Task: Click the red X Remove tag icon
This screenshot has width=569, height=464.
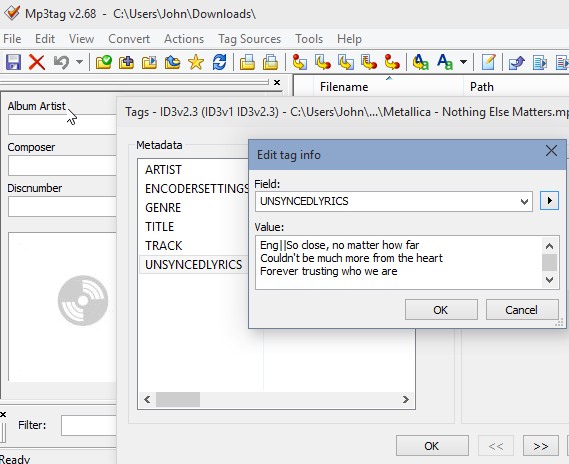Action: [x=37, y=62]
